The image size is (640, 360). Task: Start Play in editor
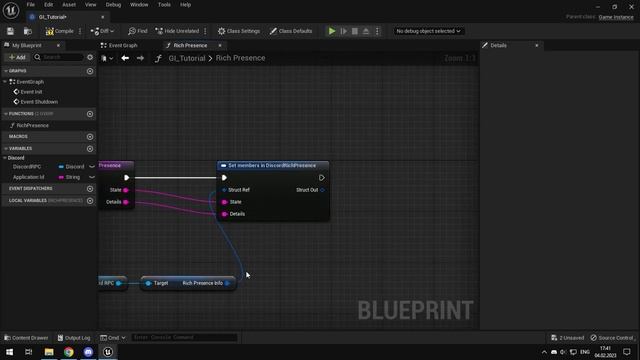(332, 31)
